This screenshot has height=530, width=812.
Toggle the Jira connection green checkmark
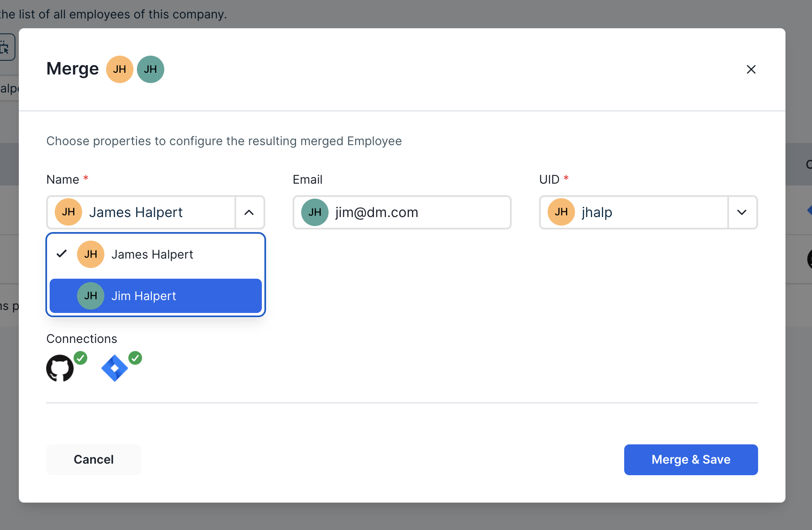[x=135, y=358]
